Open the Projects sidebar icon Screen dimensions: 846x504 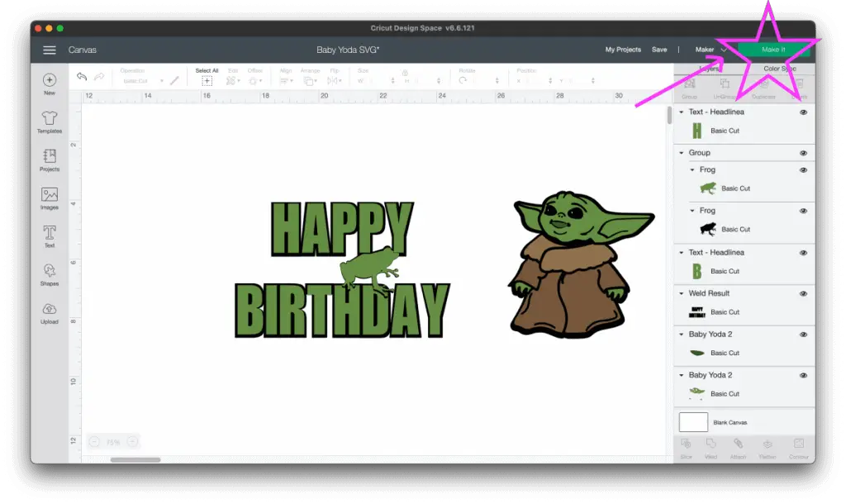click(x=49, y=160)
